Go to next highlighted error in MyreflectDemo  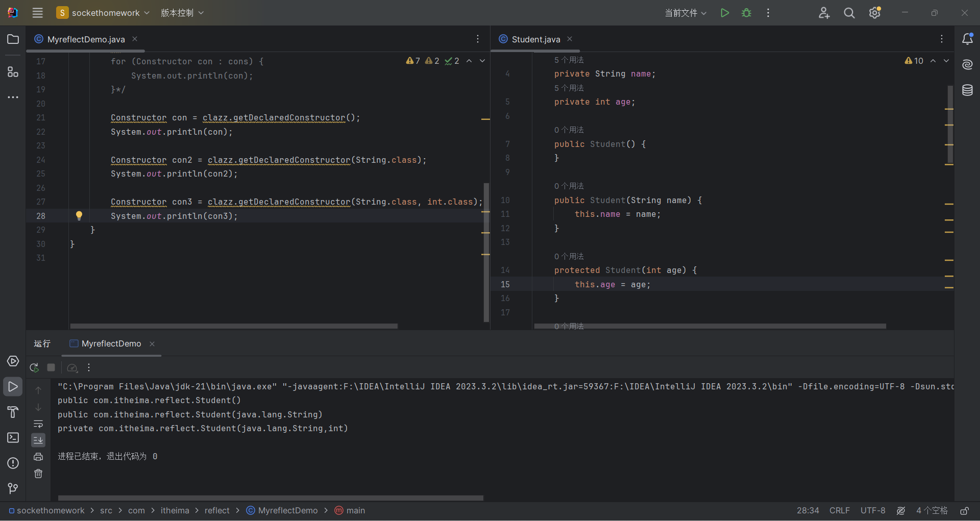pos(482,61)
